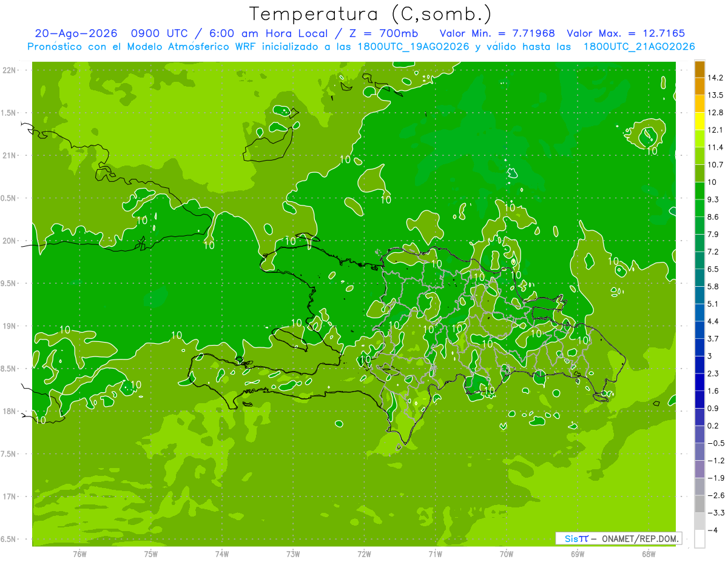Click the '-0.5' colorbar value

(x=715, y=443)
